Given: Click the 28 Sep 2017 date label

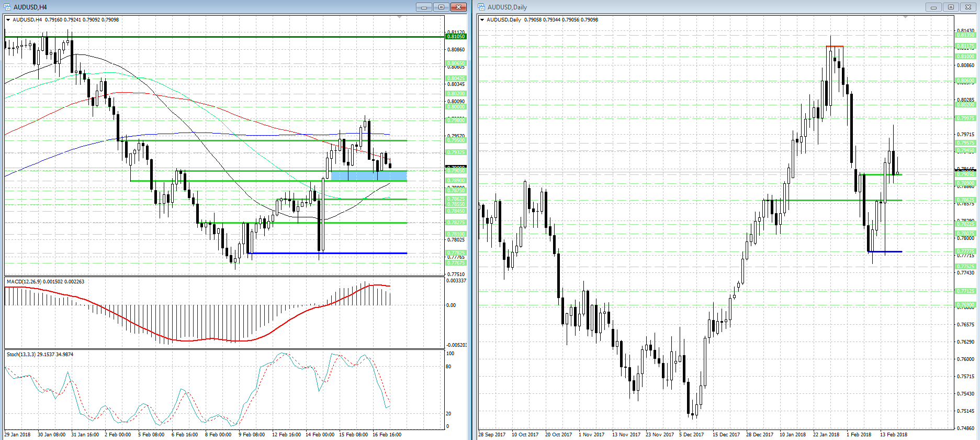Looking at the screenshot, I should pos(492,434).
